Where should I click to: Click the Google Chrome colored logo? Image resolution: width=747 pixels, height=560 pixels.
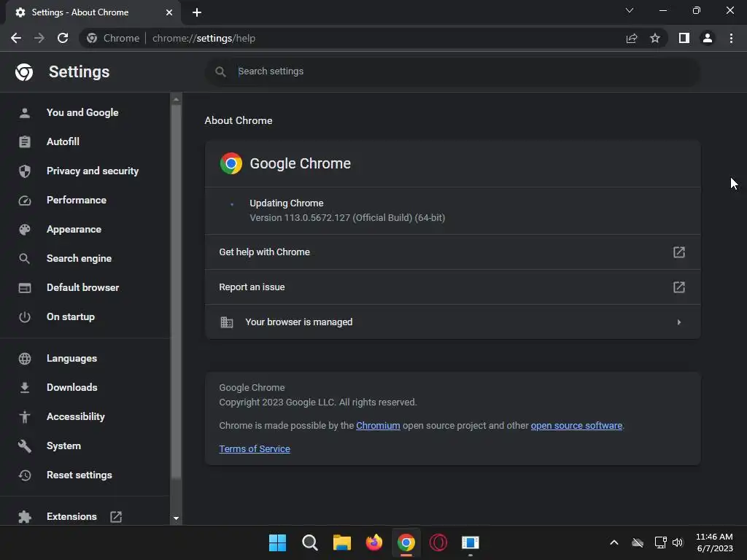(x=231, y=163)
